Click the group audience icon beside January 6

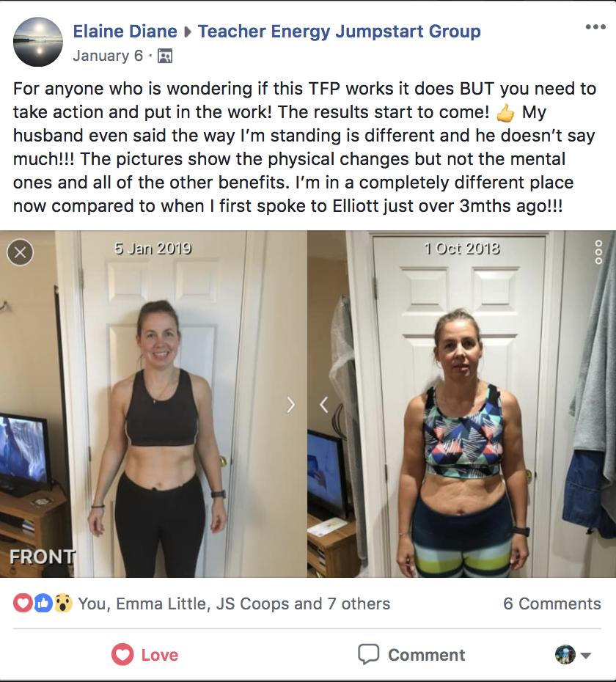(x=165, y=56)
